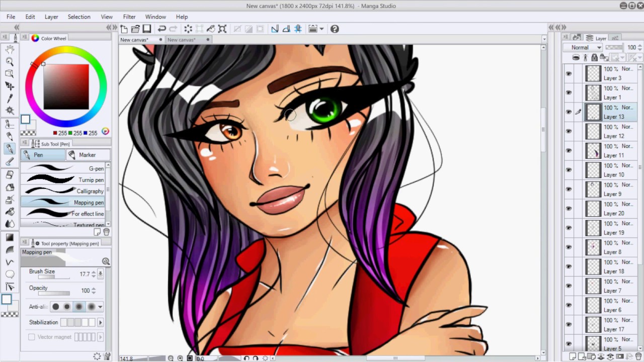Clear selection dots icon in toolbar
The width and height of the screenshot is (644, 362).
(x=188, y=29)
